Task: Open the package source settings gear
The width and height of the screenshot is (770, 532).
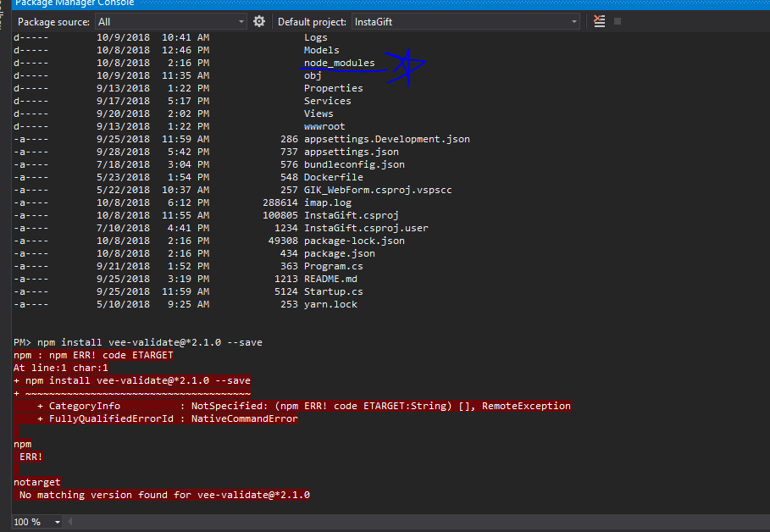Action: (259, 22)
